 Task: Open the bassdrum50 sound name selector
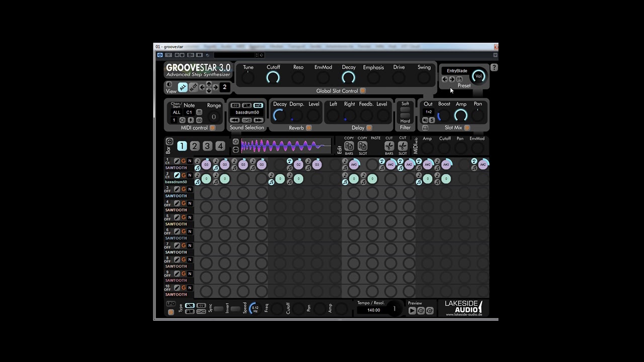(247, 112)
